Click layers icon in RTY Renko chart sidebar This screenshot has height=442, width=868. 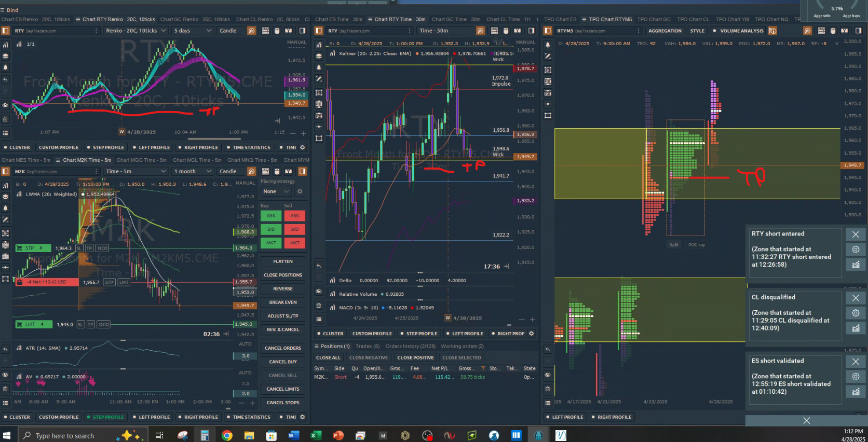tap(6, 56)
